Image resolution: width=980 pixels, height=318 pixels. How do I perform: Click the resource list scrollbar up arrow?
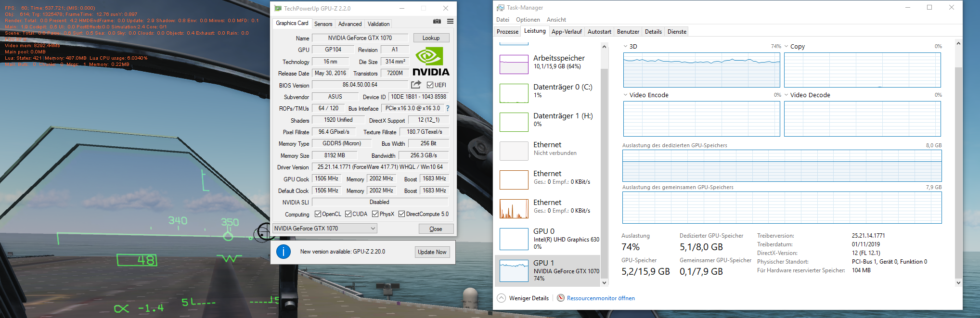[605, 47]
